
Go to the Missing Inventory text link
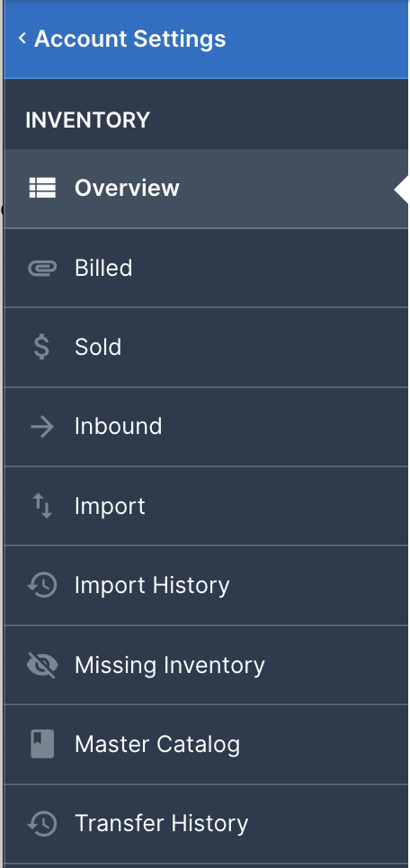[170, 666]
